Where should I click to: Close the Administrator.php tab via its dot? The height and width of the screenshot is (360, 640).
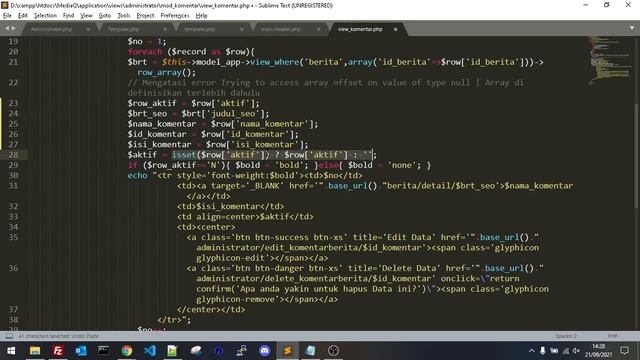(88, 29)
